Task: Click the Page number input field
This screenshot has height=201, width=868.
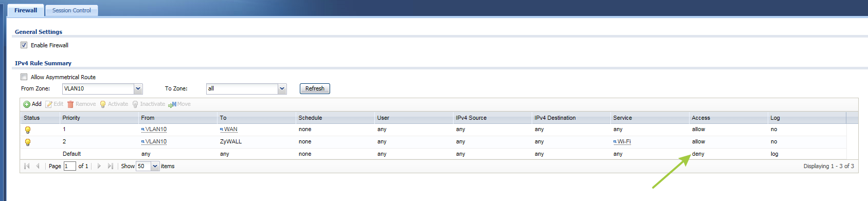Action: [x=69, y=166]
